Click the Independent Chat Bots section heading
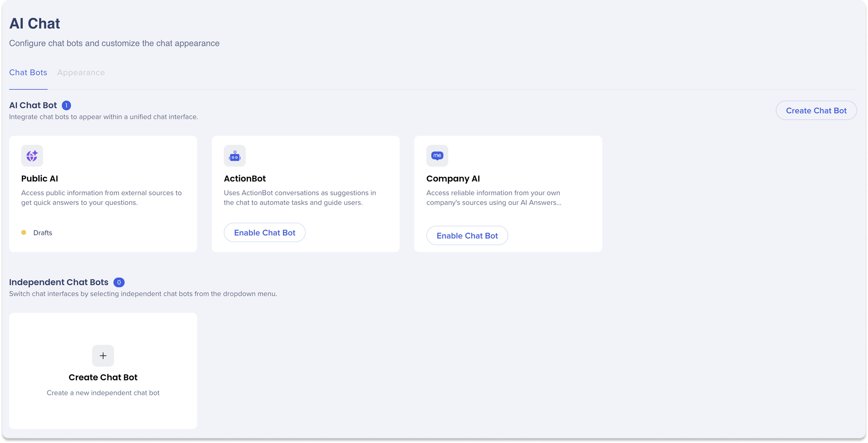This screenshot has height=443, width=868. pyautogui.click(x=59, y=282)
